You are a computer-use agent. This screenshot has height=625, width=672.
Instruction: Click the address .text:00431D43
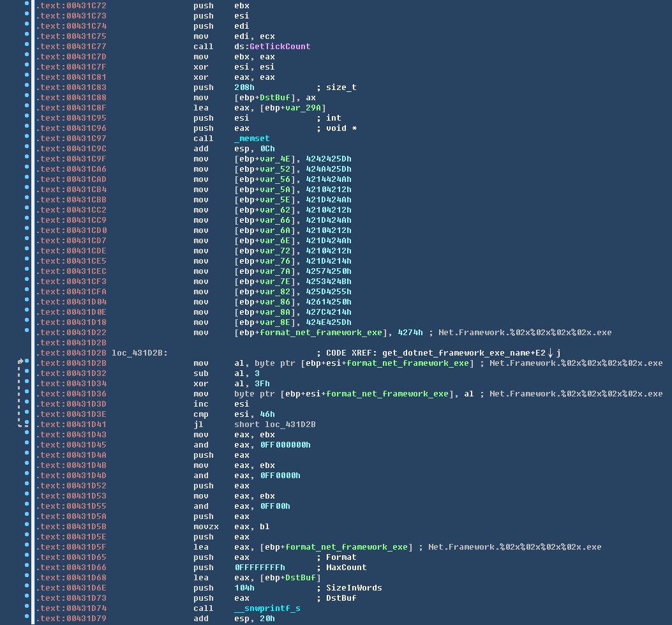[71, 435]
